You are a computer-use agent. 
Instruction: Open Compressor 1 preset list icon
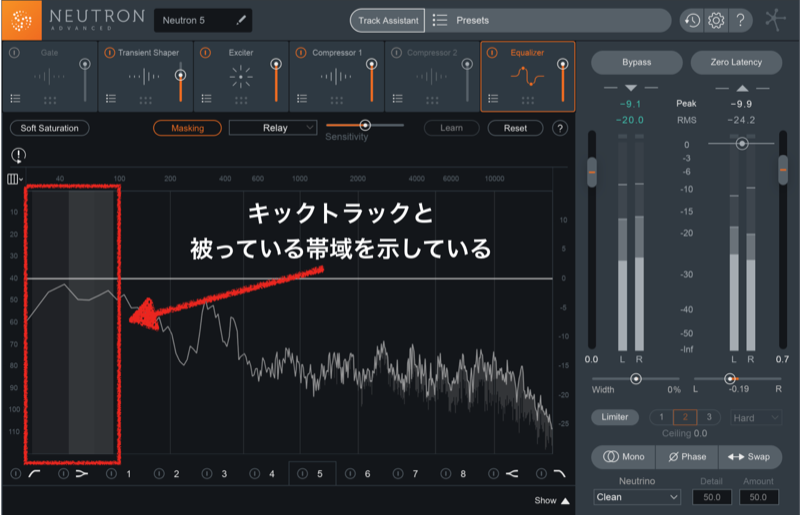click(302, 99)
